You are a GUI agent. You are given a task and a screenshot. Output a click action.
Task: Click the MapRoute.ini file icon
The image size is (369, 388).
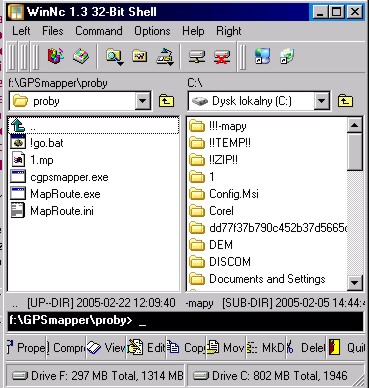[x=18, y=211]
